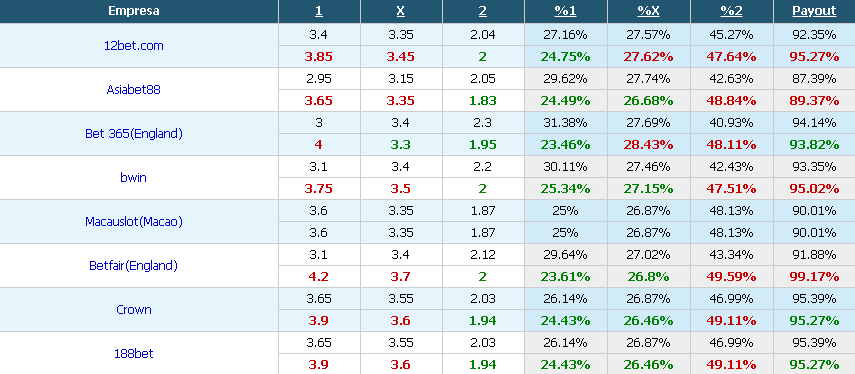
Task: Sort by the 2 column header
Action: [483, 11]
